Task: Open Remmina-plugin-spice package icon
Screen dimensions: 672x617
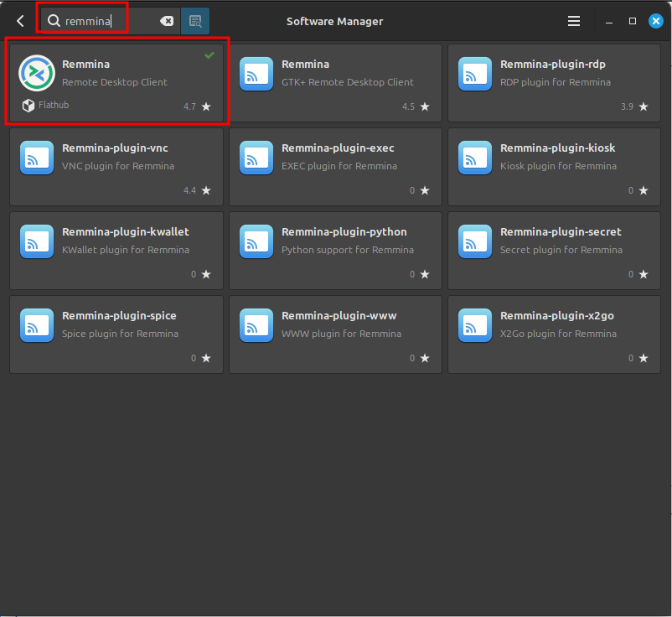Action: pos(37,325)
